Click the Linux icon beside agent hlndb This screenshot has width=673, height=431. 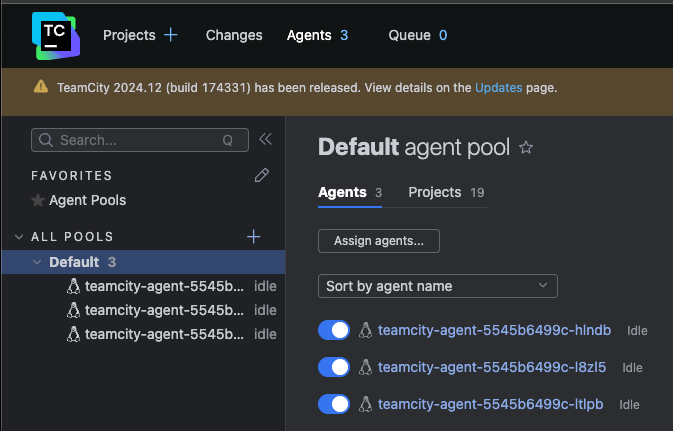[x=365, y=330]
